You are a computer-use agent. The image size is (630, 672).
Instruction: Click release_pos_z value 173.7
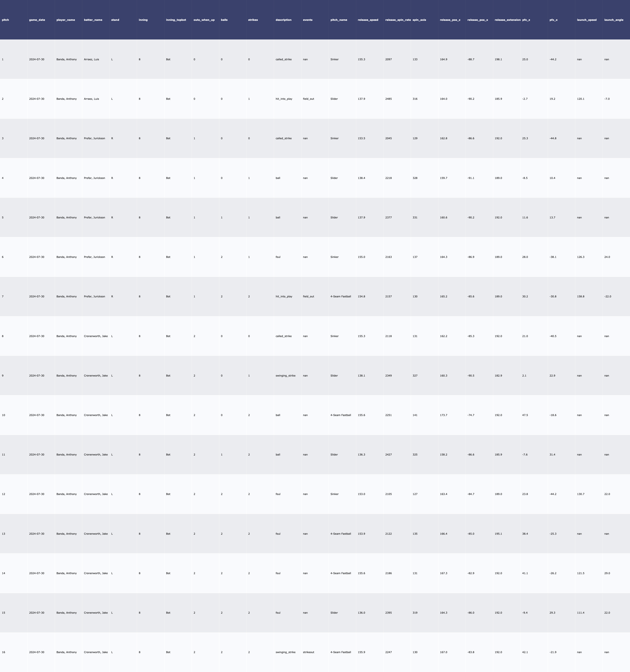point(444,415)
